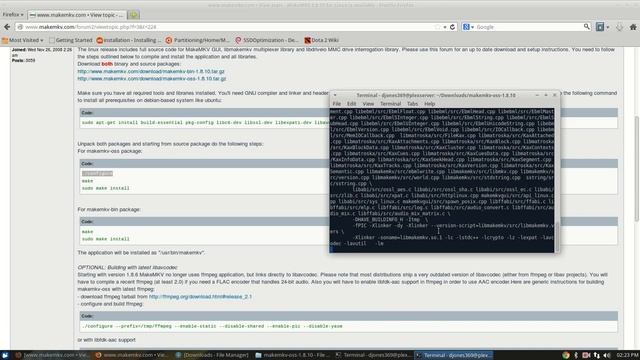Open the terminal File menu
This screenshot has width=640, height=360.
tap(337, 104)
